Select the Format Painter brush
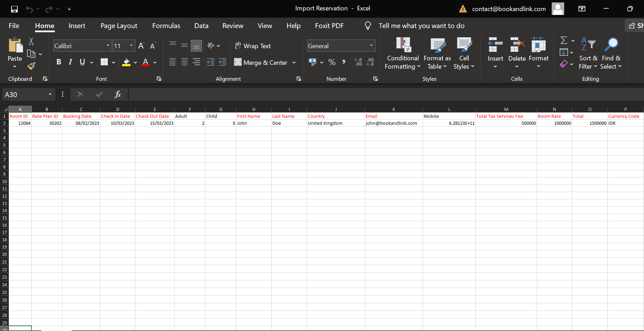This screenshot has height=331, width=644. pos(31,66)
